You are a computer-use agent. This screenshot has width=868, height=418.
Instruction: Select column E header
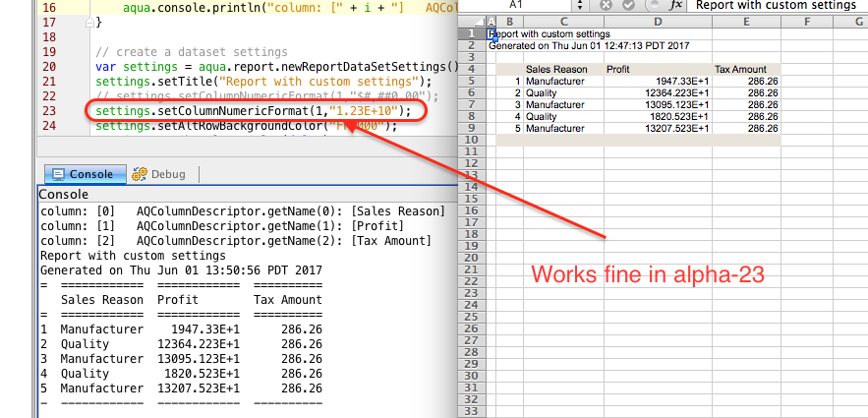(746, 23)
